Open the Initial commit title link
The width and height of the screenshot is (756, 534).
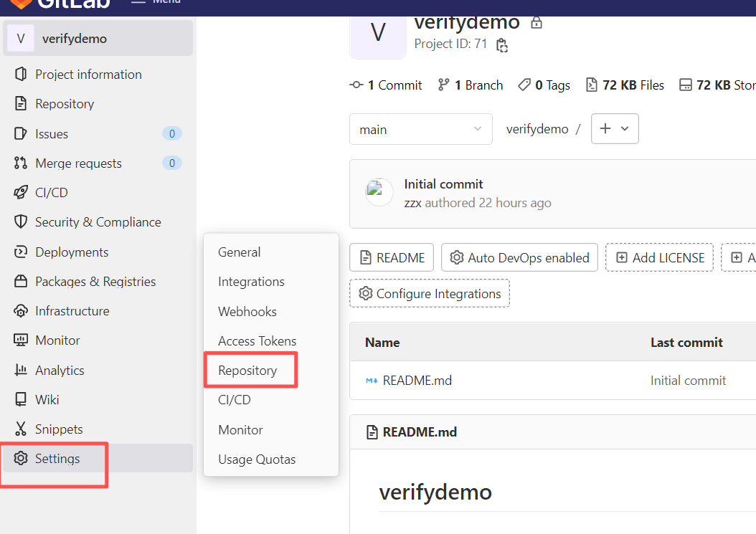(443, 184)
